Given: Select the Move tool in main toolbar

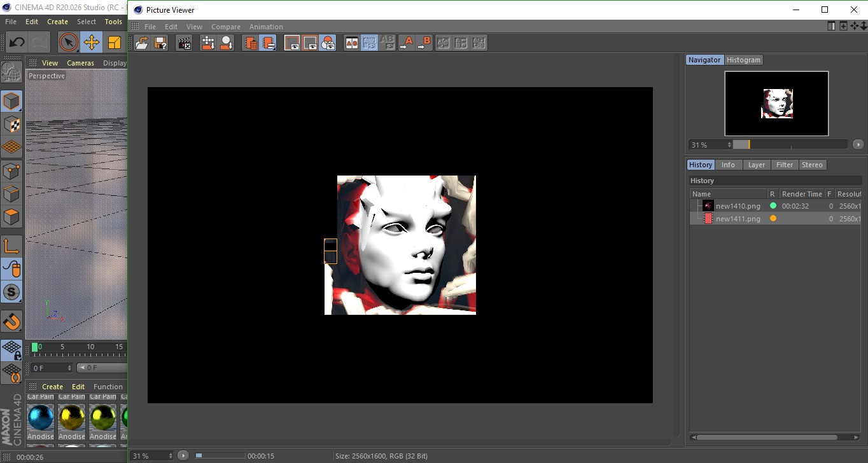Looking at the screenshot, I should tap(91, 43).
